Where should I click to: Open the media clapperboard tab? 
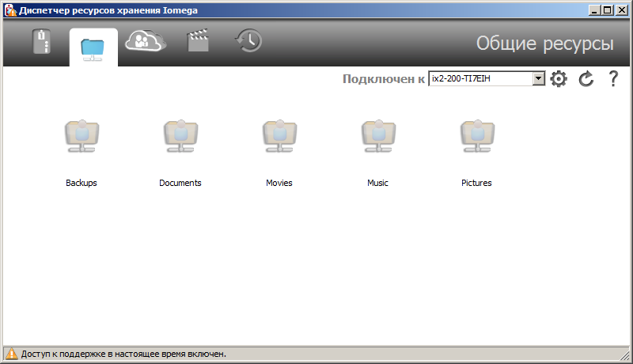pyautogui.click(x=198, y=40)
